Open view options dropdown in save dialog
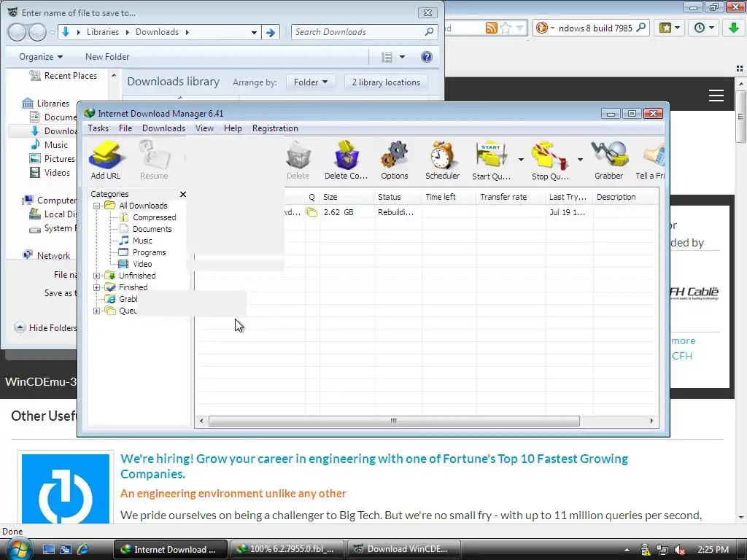Screen dimensions: 747x560 click(x=402, y=57)
